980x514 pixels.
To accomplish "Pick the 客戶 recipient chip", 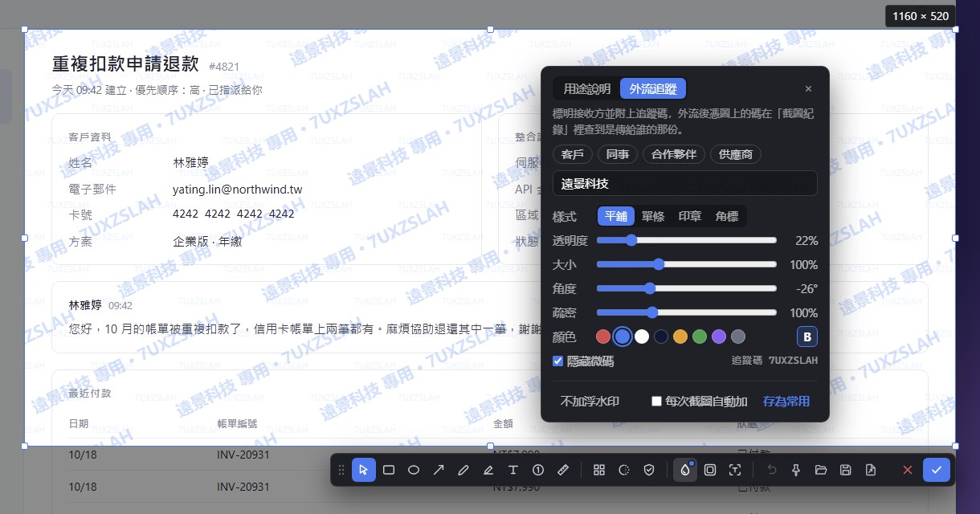I will (573, 154).
